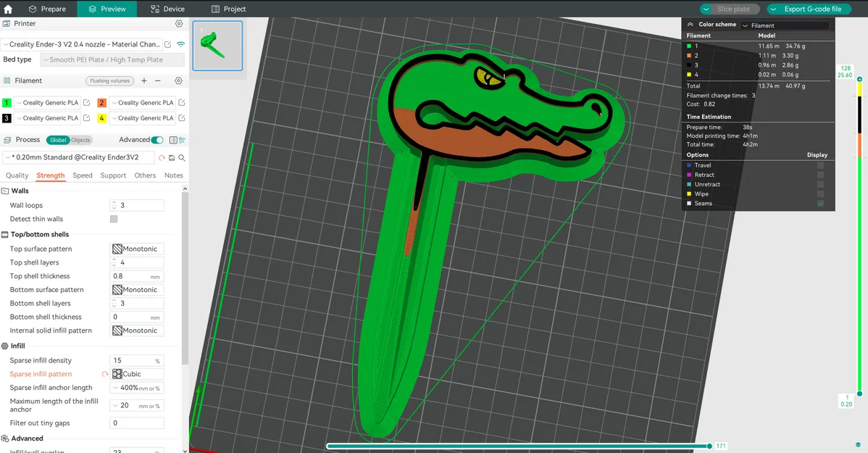Click horizontal move slider handle
This screenshot has width=868, height=453.
709,446
